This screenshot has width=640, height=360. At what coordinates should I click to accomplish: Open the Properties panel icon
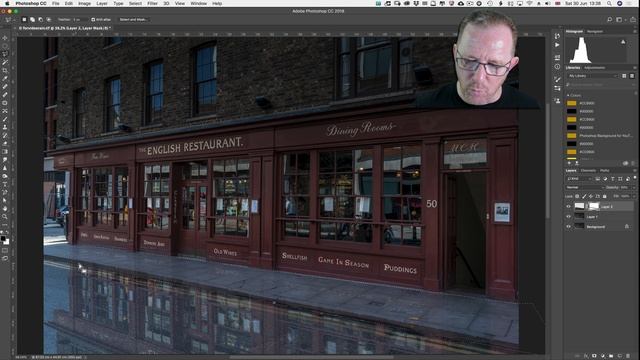558,58
